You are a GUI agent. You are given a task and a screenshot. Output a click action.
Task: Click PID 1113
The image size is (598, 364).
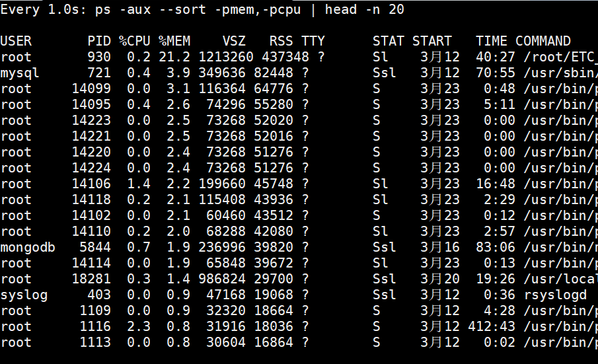point(95,342)
